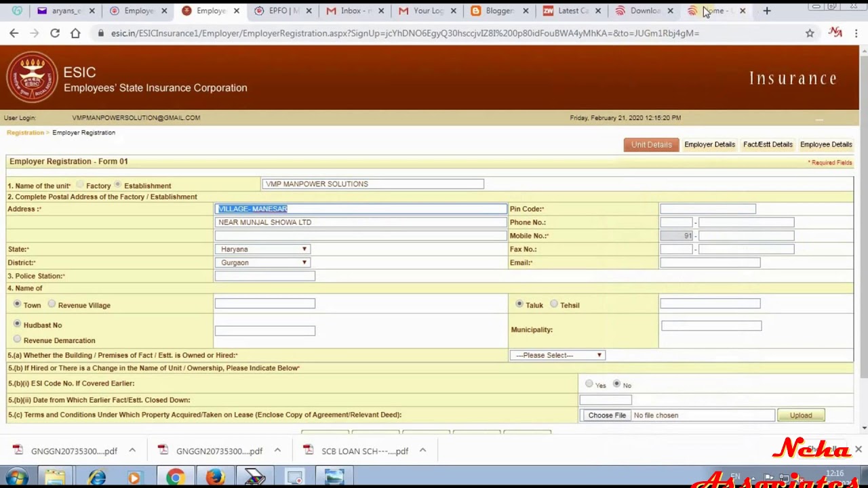The height and width of the screenshot is (488, 868).
Task: Click the Email input field
Action: click(x=710, y=263)
